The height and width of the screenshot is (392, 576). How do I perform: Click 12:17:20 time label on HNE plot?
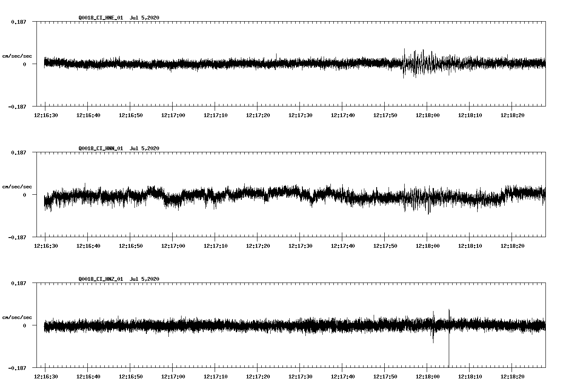click(x=257, y=115)
